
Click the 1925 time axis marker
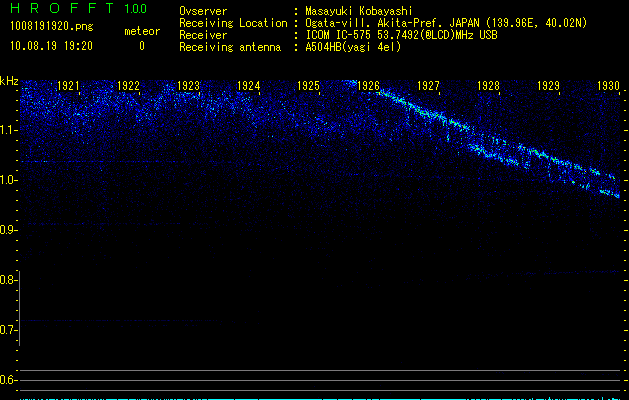308,86
